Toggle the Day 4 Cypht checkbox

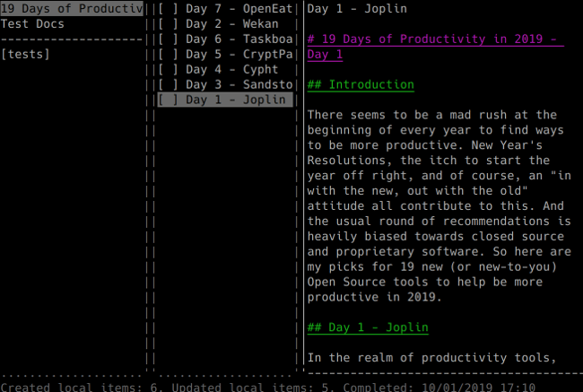(168, 70)
